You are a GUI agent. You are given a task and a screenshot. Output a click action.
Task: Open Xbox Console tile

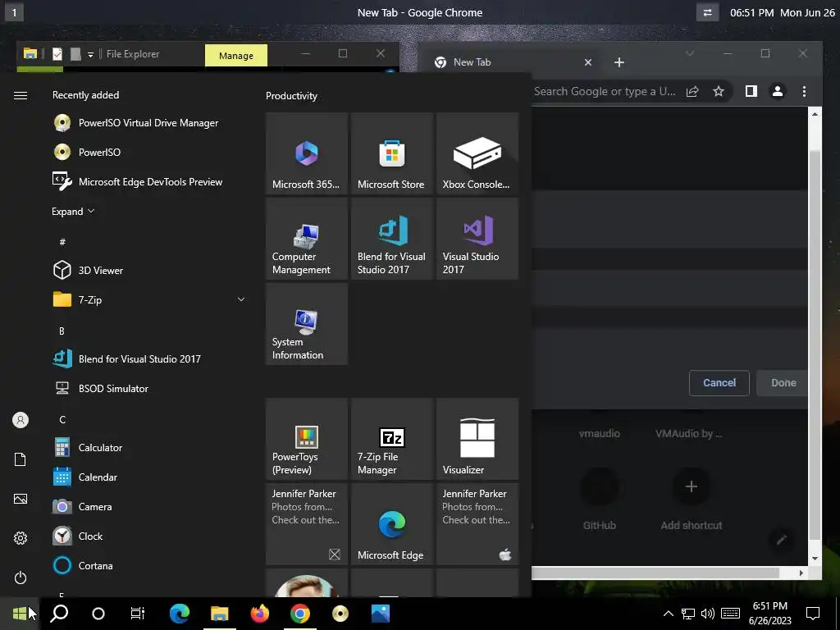click(x=477, y=153)
